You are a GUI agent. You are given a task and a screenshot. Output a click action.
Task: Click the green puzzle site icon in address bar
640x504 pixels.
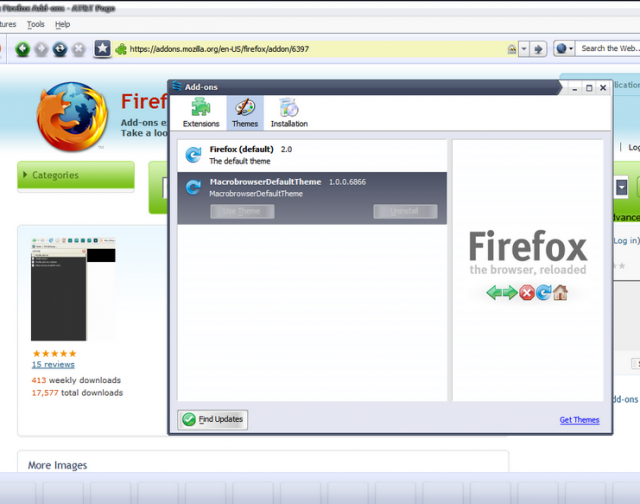click(x=121, y=49)
